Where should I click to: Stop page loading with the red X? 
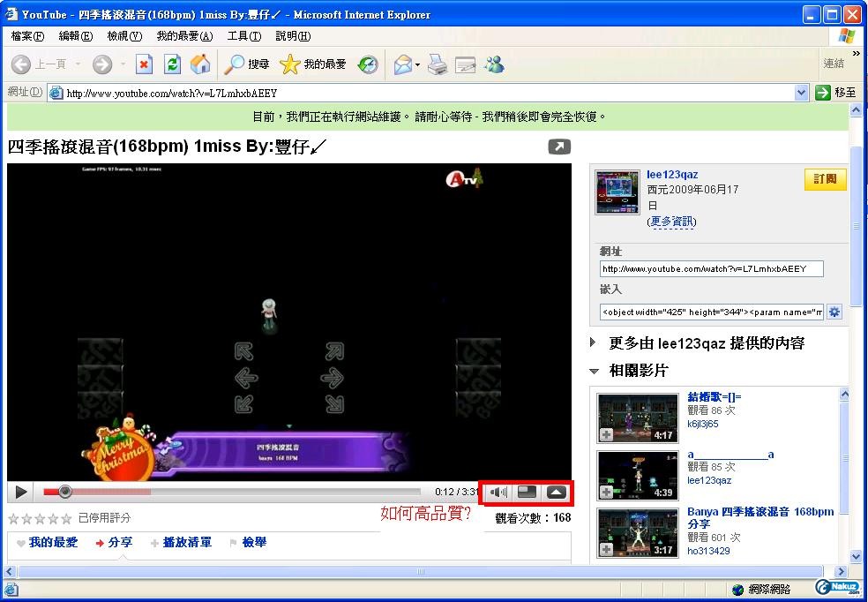144,64
